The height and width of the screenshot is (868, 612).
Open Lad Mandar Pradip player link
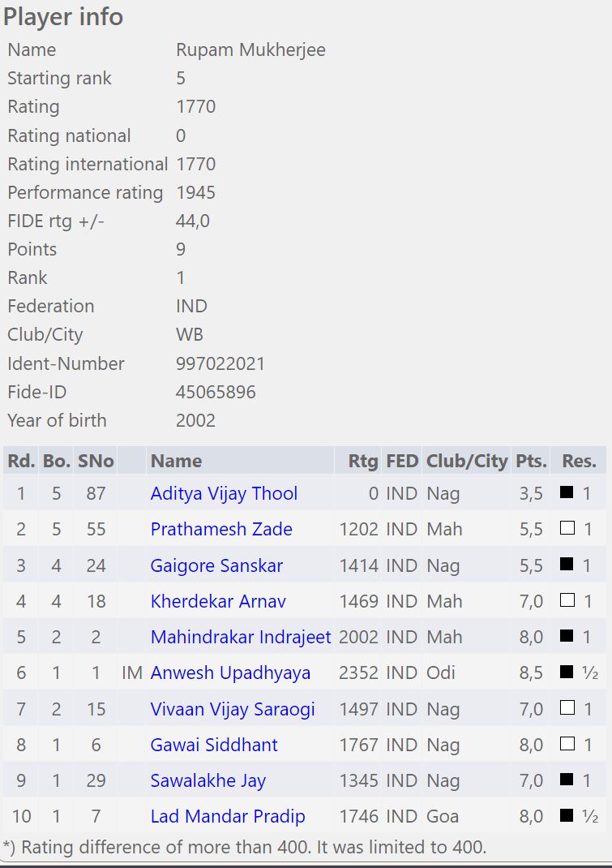228,817
